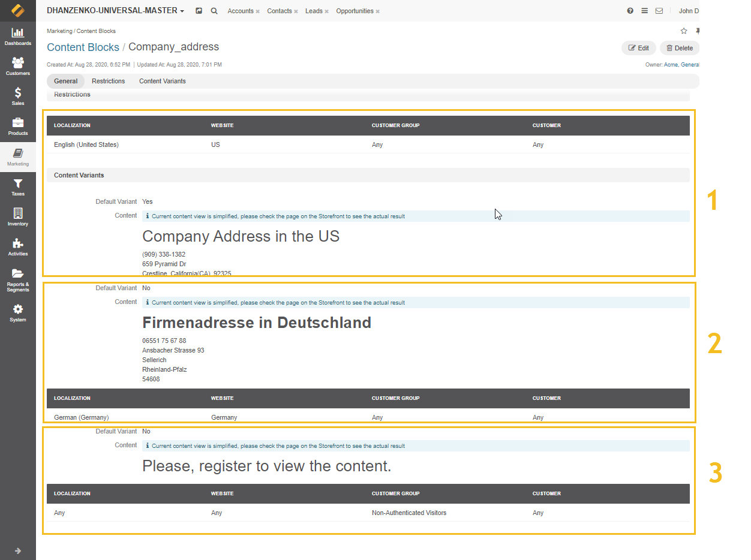The image size is (751, 560).
Task: Open the Inventory sidebar section
Action: [18, 216]
